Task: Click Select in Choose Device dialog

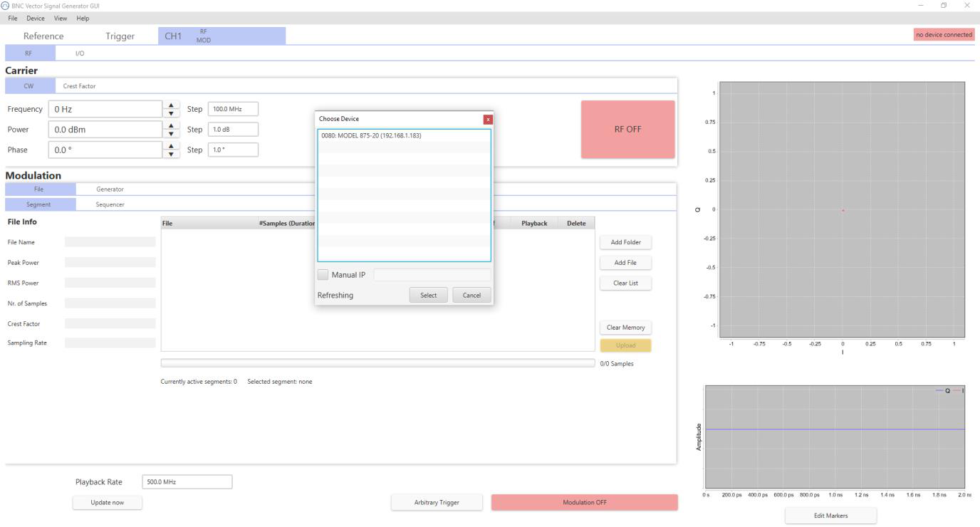Action: pos(428,295)
